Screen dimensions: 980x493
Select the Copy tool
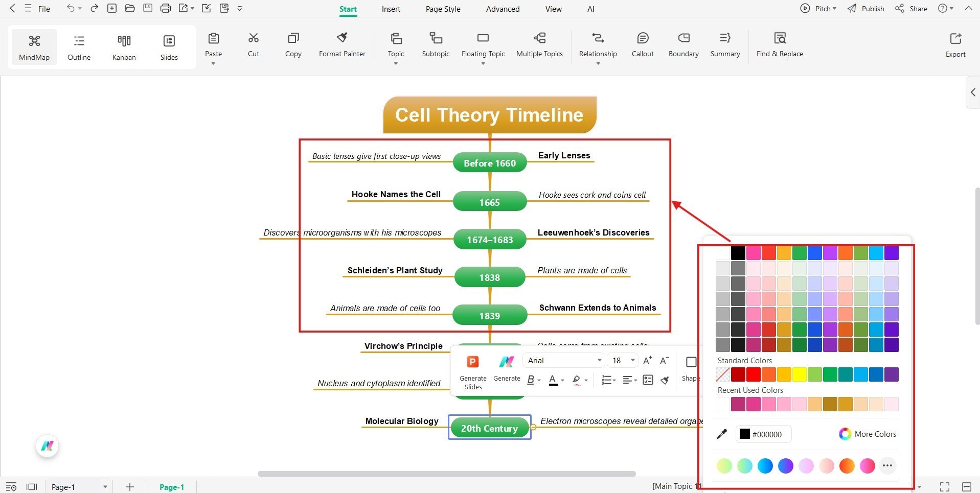[292, 45]
